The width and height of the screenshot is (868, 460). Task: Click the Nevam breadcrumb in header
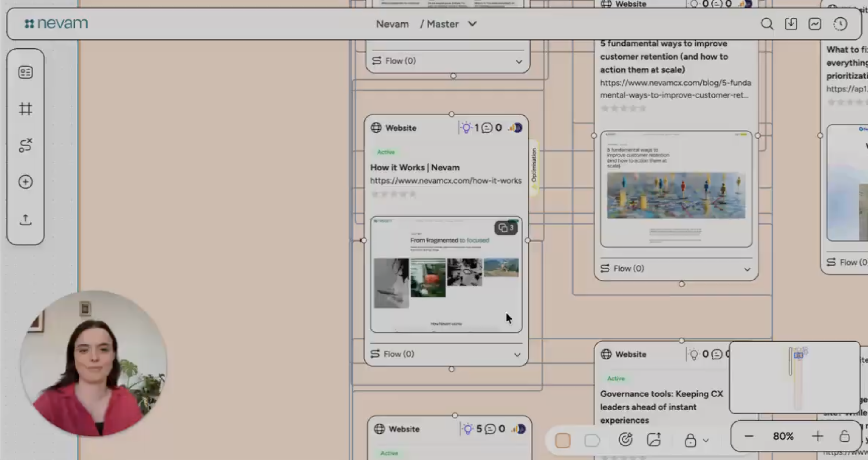point(392,24)
